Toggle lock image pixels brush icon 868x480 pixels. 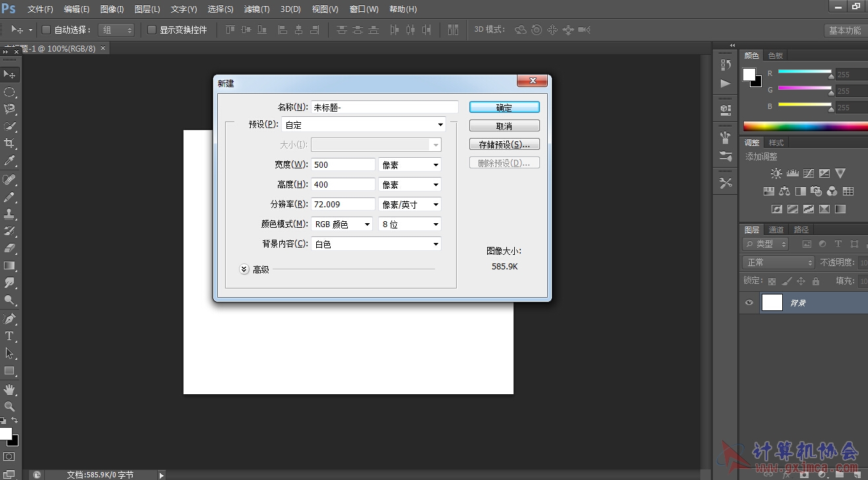[x=787, y=281]
